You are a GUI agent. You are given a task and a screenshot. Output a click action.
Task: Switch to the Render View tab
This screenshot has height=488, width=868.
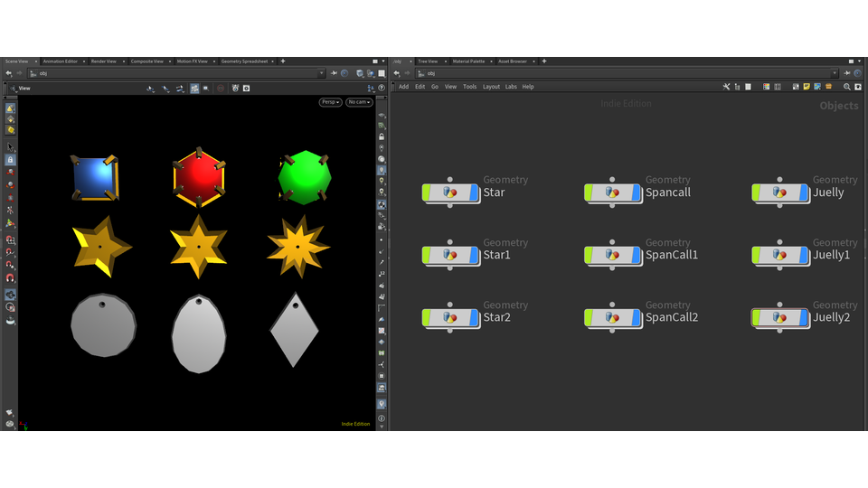coord(103,61)
